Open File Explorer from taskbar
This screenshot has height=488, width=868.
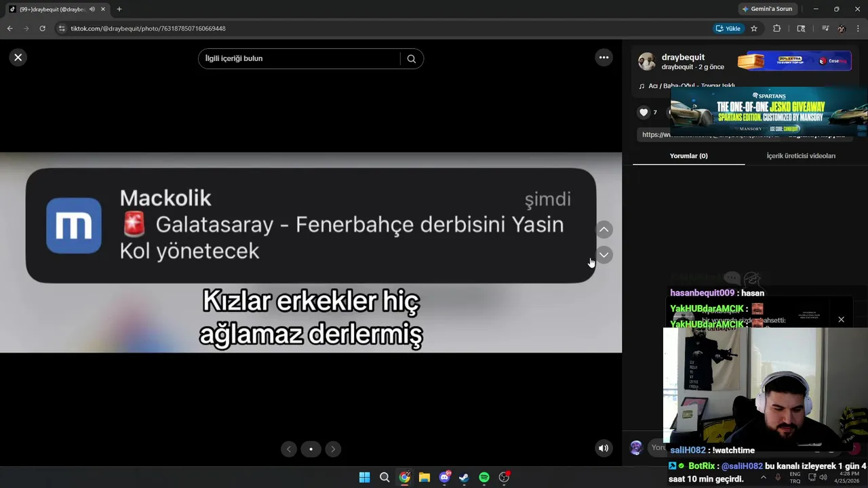click(425, 477)
